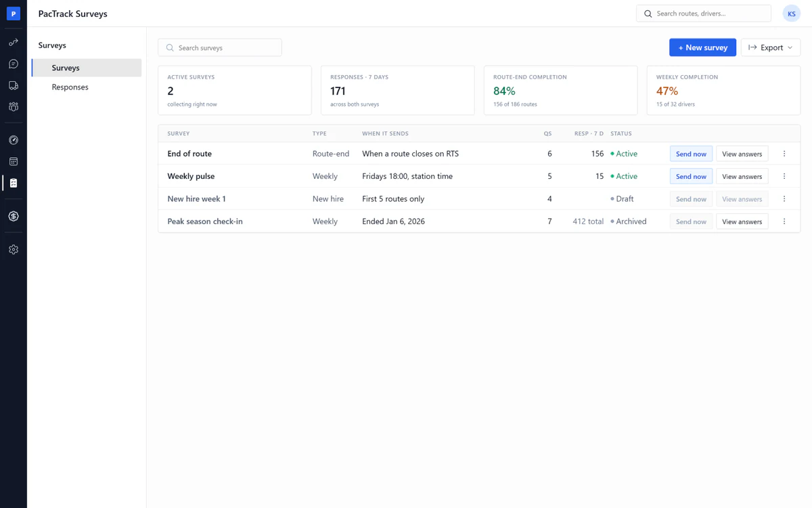Open the Weekly pulse survey name
The width and height of the screenshot is (812, 508).
point(191,176)
